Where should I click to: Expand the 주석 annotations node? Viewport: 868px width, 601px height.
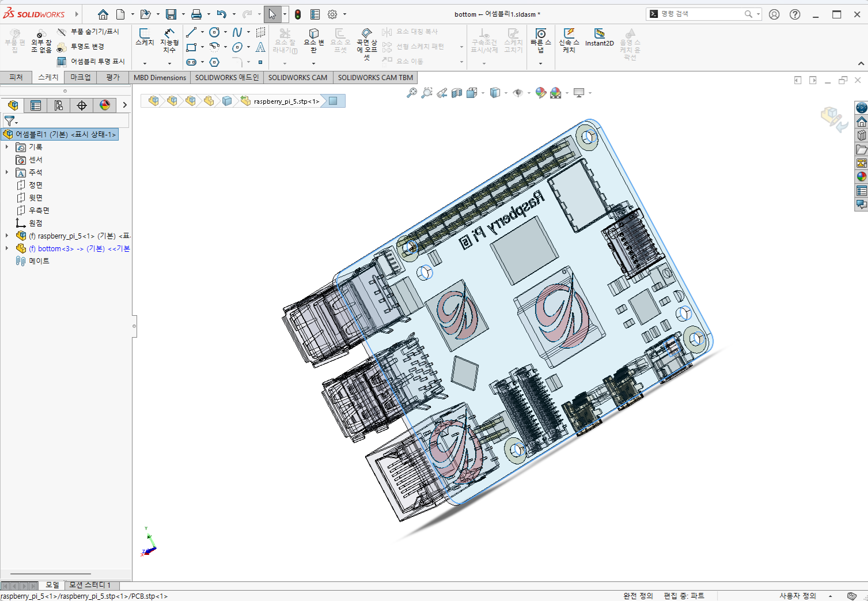point(7,172)
